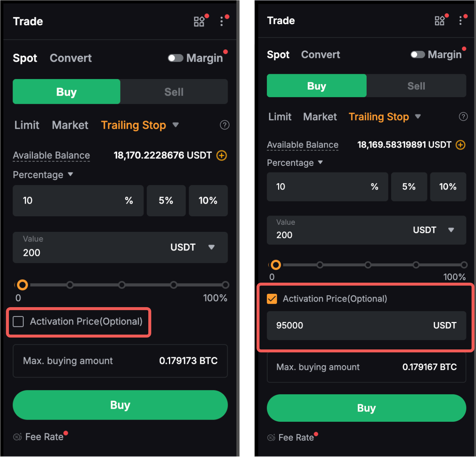
Task: Click the 5% quick button in left panel
Action: (x=166, y=201)
